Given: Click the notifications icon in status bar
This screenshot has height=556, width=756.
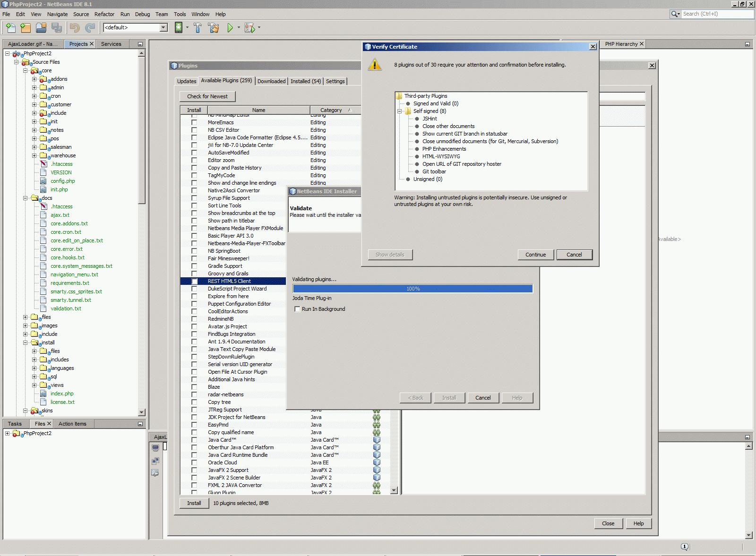Looking at the screenshot, I should coord(685,547).
